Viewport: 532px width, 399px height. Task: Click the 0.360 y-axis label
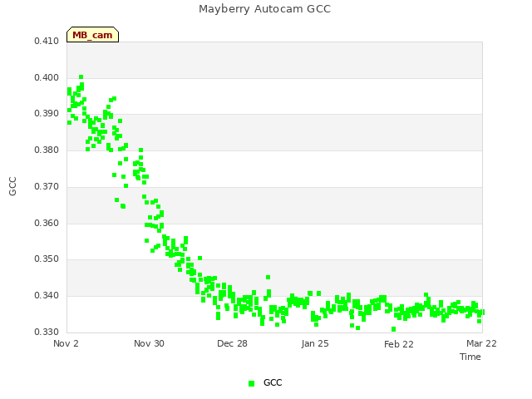47,224
